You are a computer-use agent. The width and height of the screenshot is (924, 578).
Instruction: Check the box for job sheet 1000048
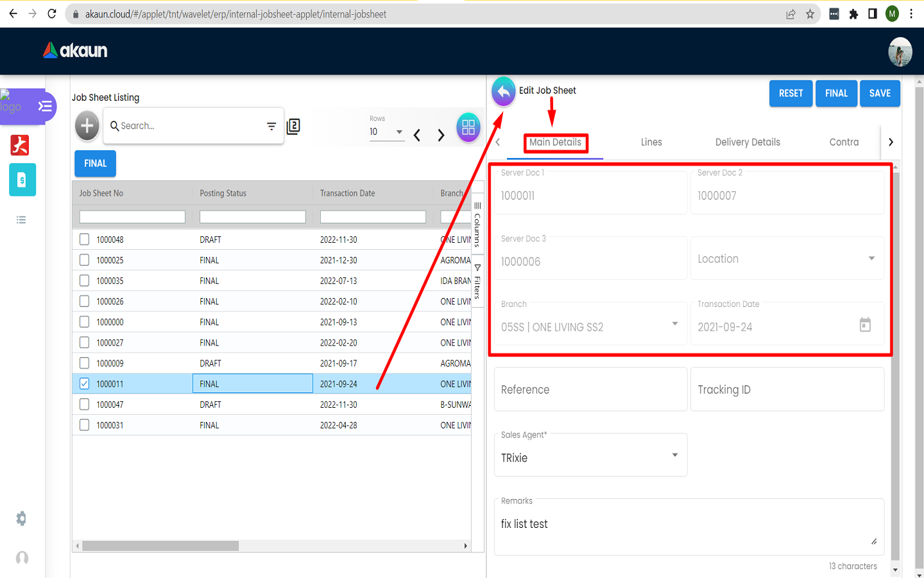pyautogui.click(x=84, y=240)
